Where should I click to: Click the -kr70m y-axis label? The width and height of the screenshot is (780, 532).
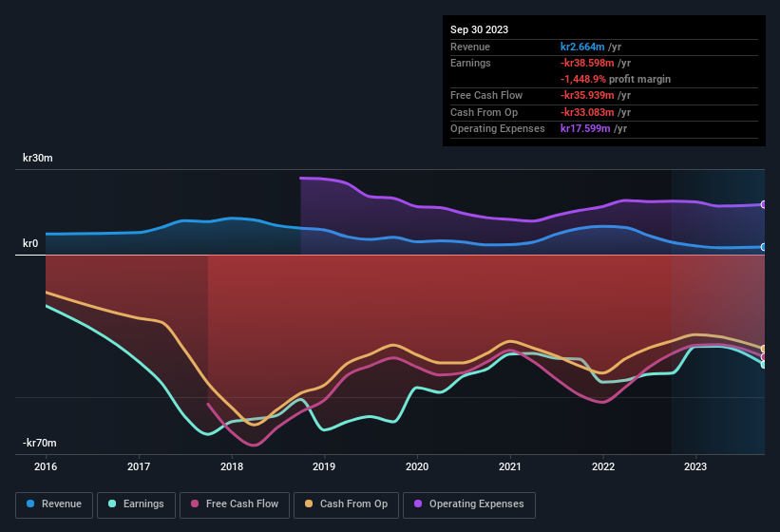pos(39,443)
